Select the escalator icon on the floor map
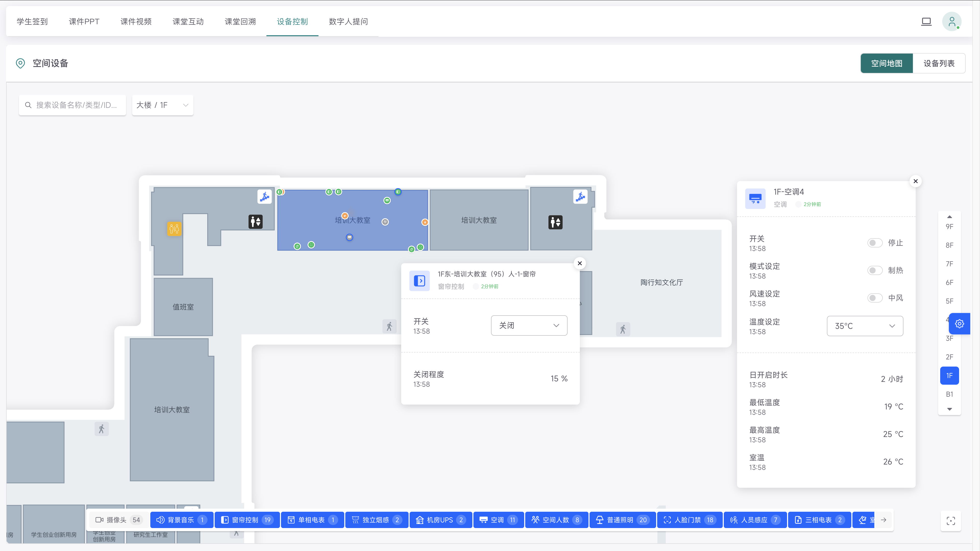This screenshot has height=551, width=980. pyautogui.click(x=264, y=197)
